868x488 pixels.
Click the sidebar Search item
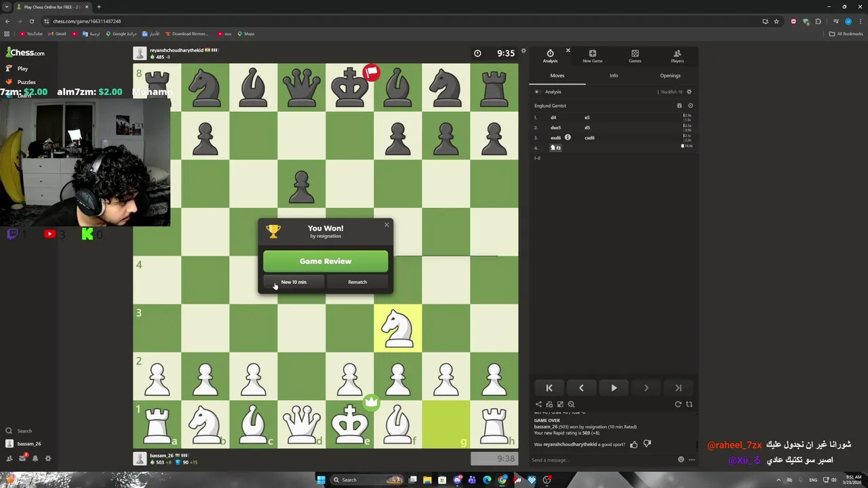(24, 430)
